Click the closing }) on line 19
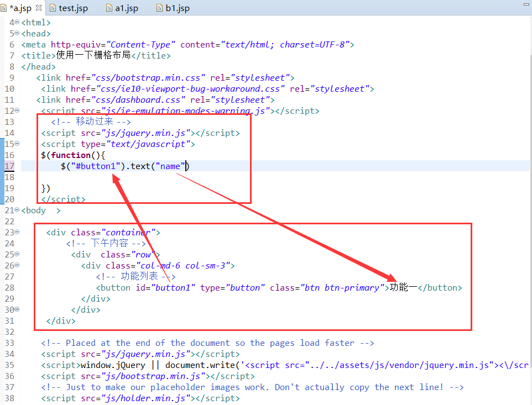 (46, 188)
